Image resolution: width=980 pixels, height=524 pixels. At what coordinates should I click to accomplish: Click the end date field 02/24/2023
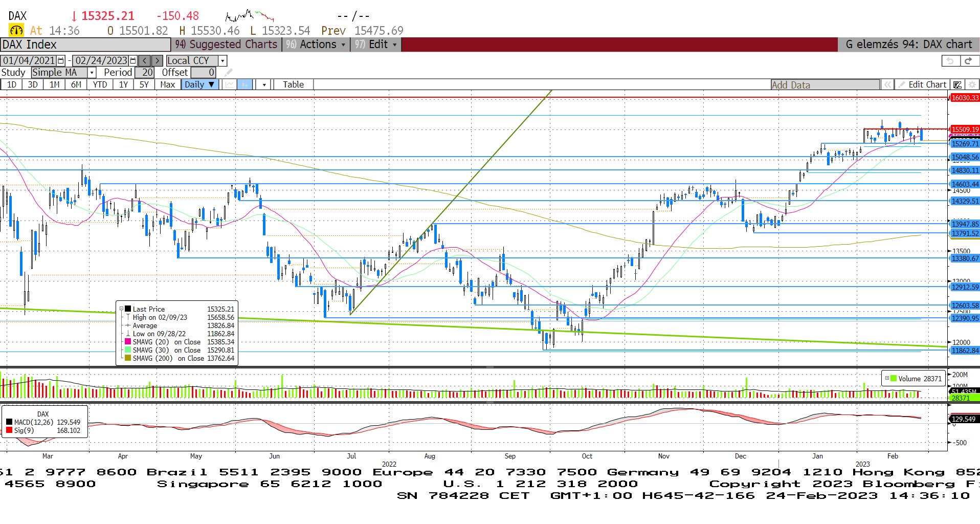click(x=101, y=60)
